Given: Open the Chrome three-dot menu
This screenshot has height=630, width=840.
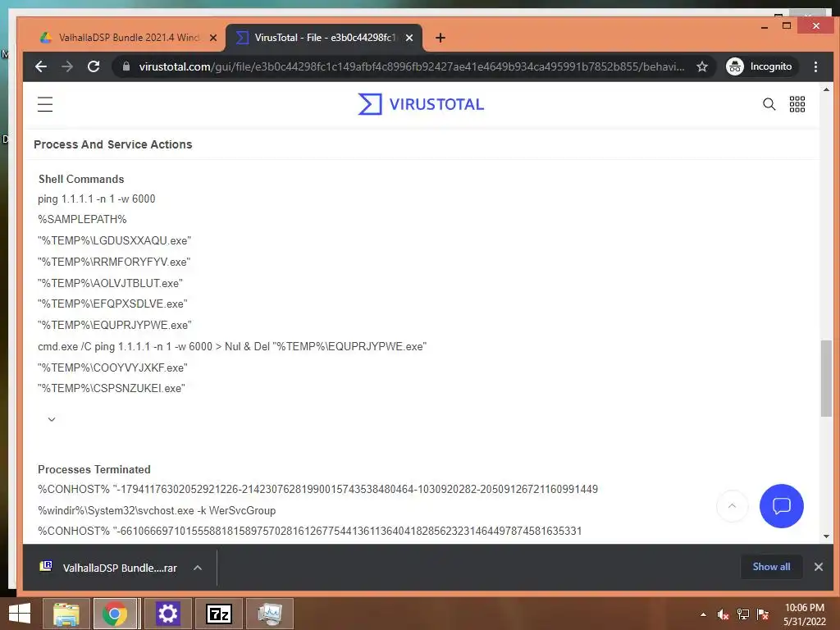Looking at the screenshot, I should 815,66.
